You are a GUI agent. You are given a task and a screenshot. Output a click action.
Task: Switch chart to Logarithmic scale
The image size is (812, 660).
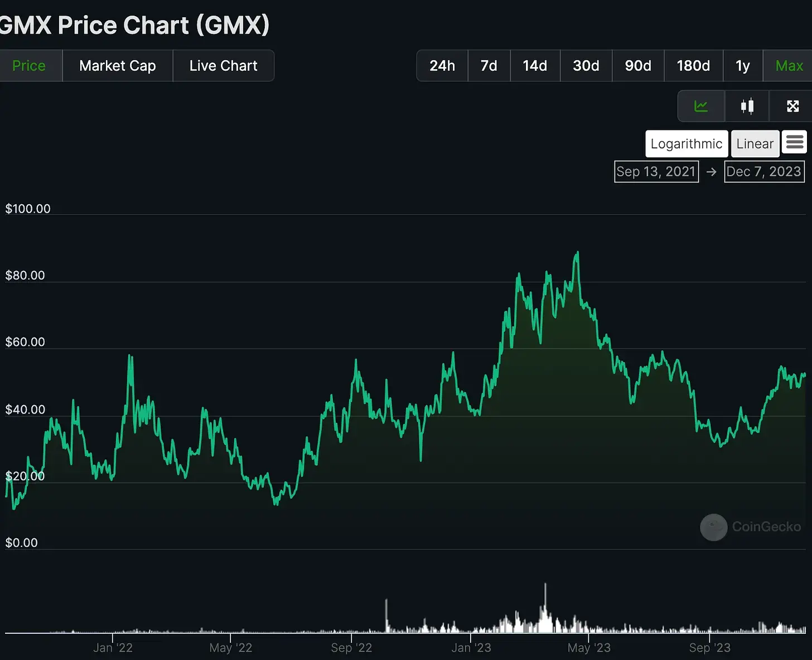687,144
